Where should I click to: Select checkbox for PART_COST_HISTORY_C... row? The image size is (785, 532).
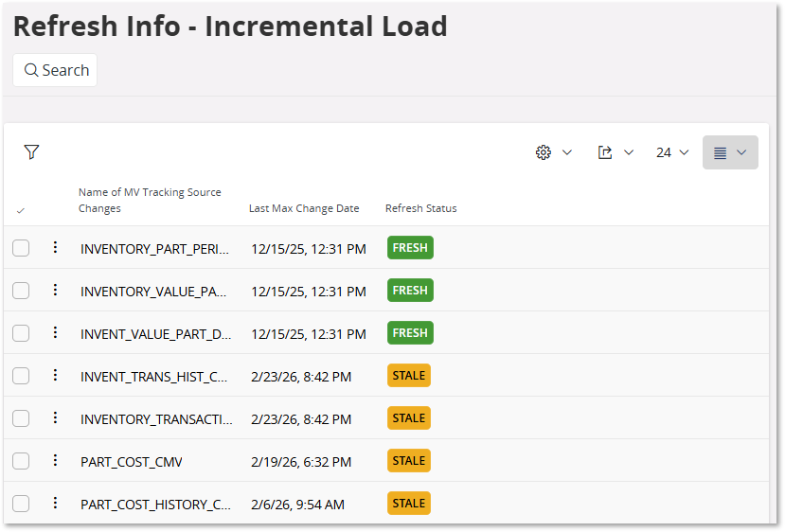(21, 503)
